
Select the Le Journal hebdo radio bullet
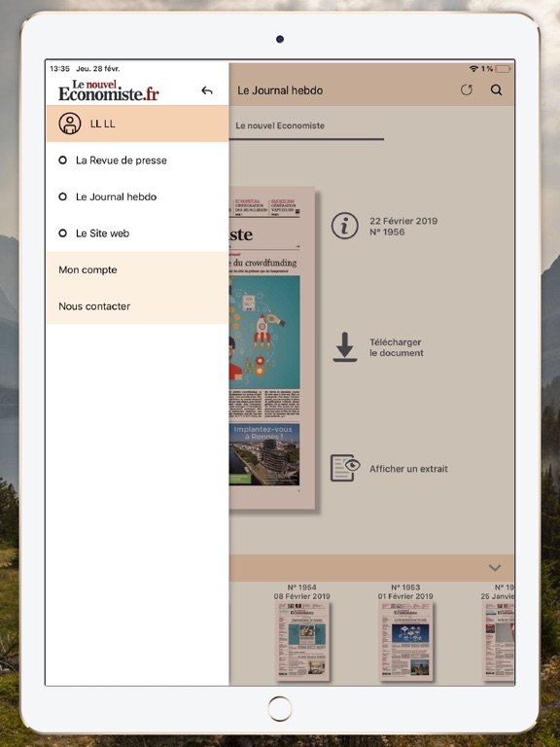(62, 196)
